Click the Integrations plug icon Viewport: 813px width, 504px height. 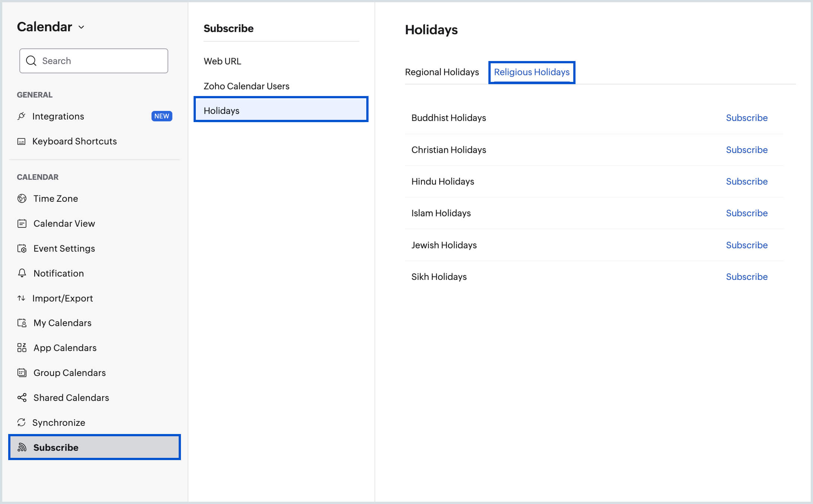coord(22,116)
